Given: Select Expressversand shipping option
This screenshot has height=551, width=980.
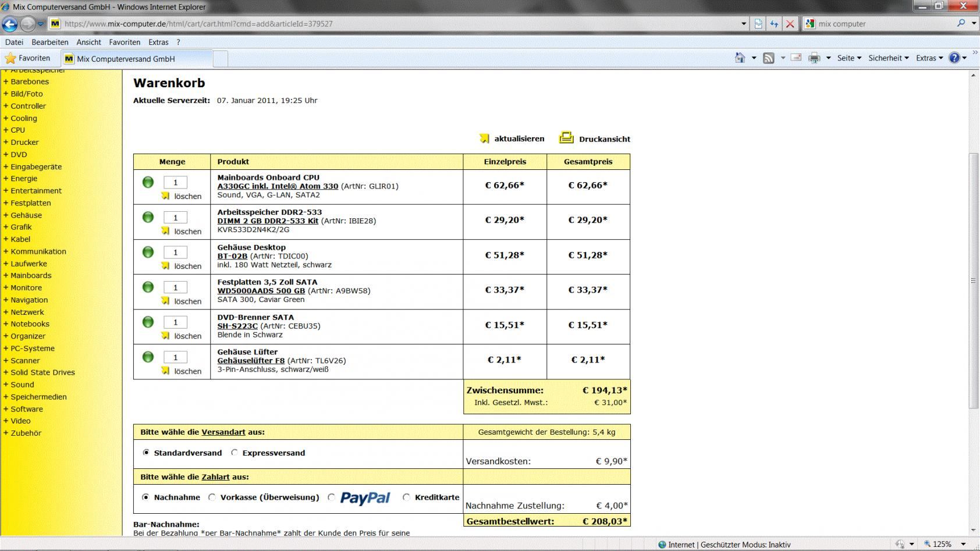Looking at the screenshot, I should point(235,452).
